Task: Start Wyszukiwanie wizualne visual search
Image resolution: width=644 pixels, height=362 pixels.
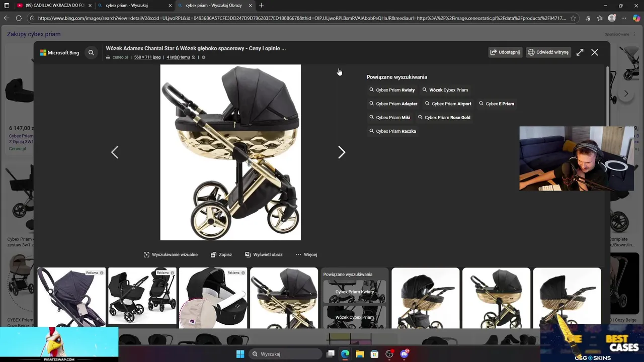Action: click(171, 254)
